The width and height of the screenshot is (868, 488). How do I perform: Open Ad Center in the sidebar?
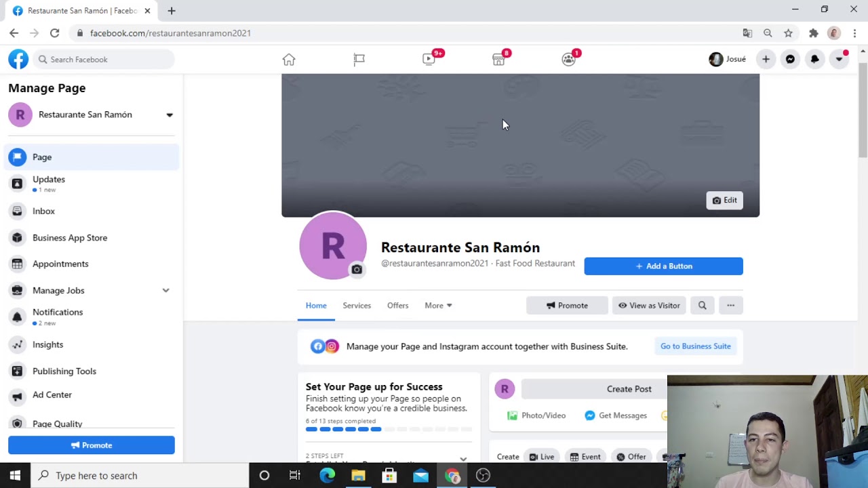coord(92,395)
